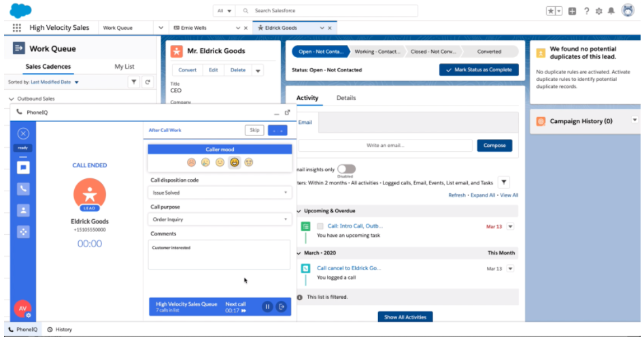Minimize the PhoneIQ panel

(276, 113)
